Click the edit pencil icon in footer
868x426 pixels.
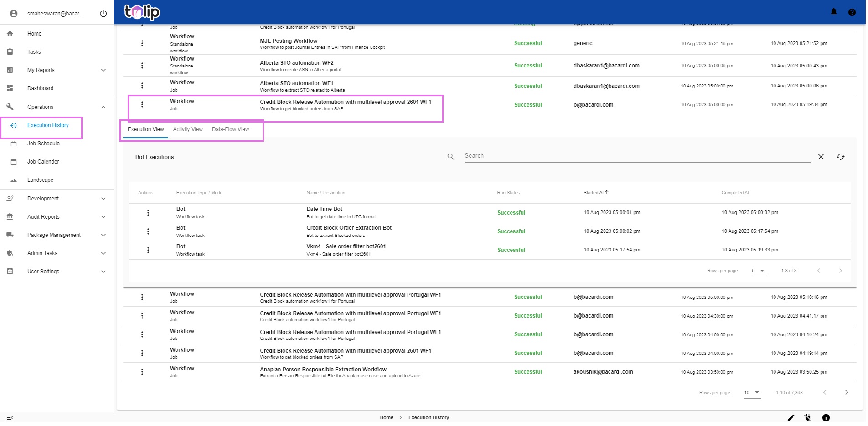(x=791, y=418)
